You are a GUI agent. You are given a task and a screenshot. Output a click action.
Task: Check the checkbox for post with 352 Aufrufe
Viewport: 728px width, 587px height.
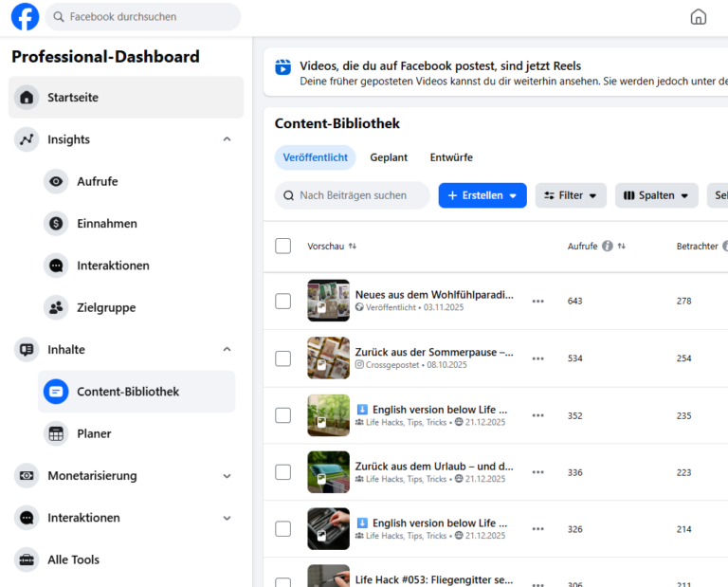282,415
